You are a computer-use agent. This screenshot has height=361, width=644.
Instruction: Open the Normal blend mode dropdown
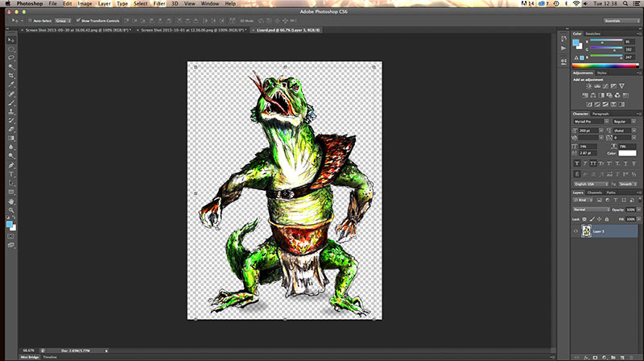[590, 211]
